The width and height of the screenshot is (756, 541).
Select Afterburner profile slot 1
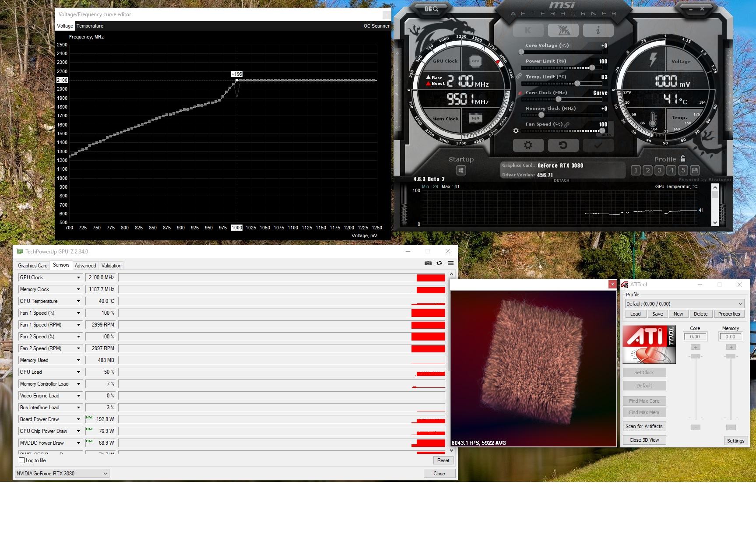636,170
